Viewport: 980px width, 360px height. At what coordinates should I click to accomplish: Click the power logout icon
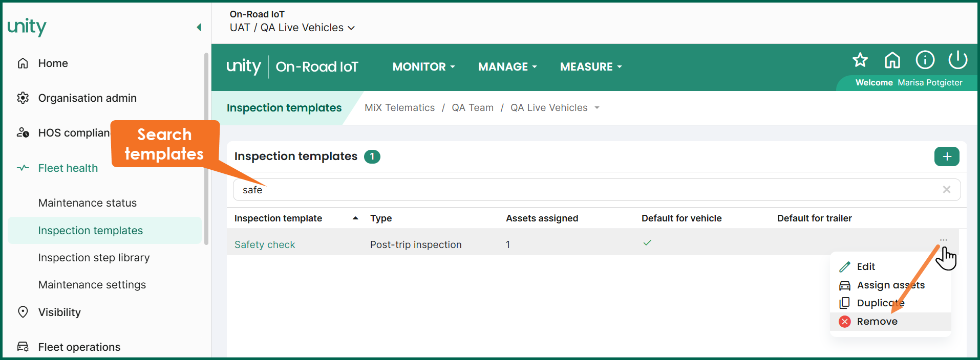957,60
